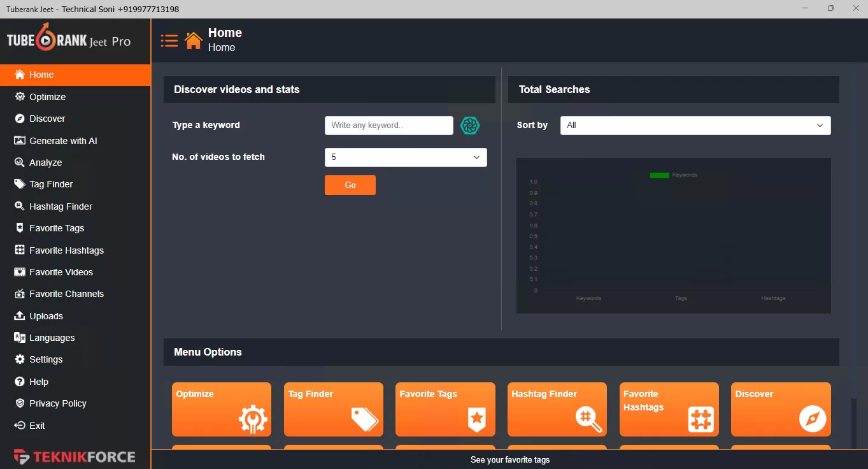Click the Teknikforce logo at sidebar bottom
This screenshot has width=868, height=469.
click(75, 457)
